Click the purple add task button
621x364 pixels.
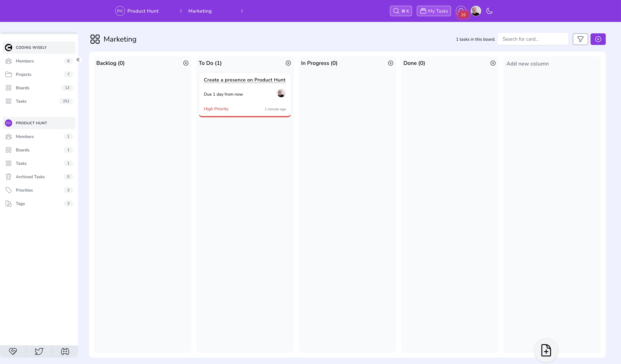[598, 39]
